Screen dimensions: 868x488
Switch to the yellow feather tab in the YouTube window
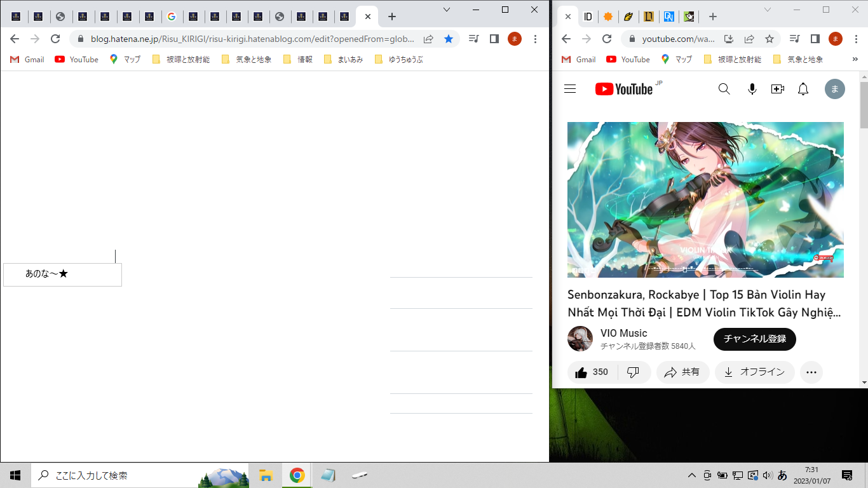tap(628, 17)
